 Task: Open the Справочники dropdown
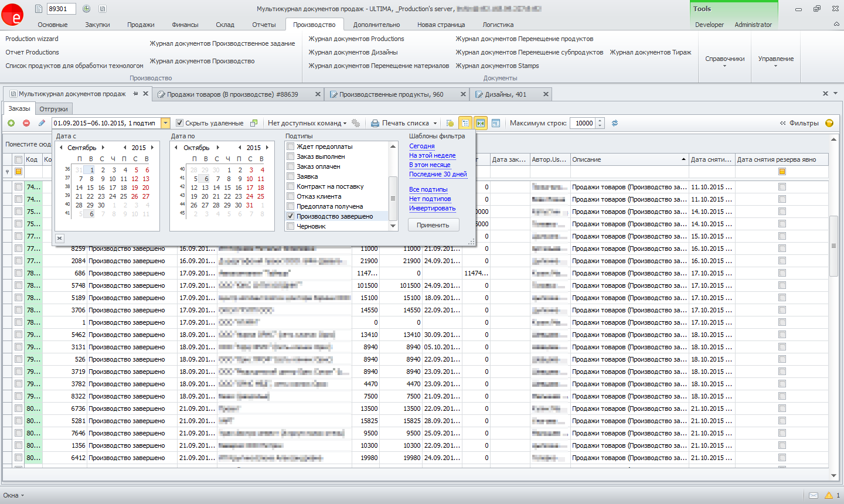click(x=724, y=61)
